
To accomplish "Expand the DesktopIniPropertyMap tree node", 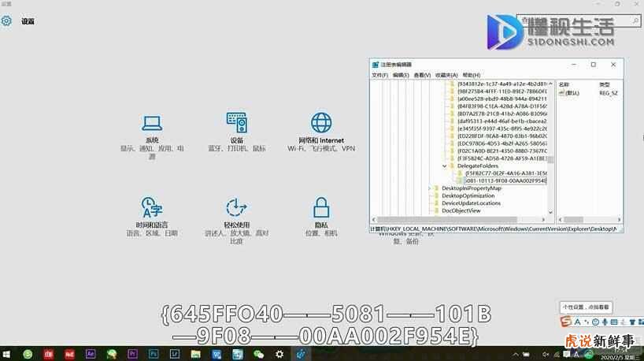I will click(x=430, y=188).
